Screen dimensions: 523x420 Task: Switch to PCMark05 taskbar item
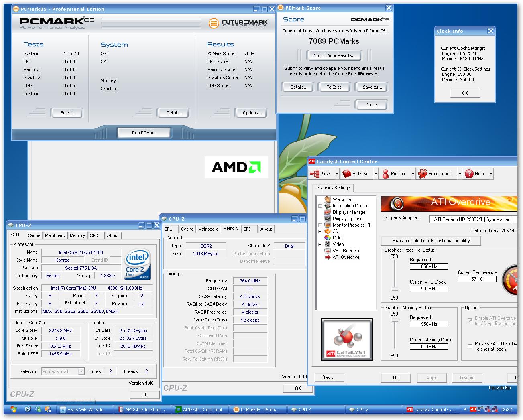(259, 410)
